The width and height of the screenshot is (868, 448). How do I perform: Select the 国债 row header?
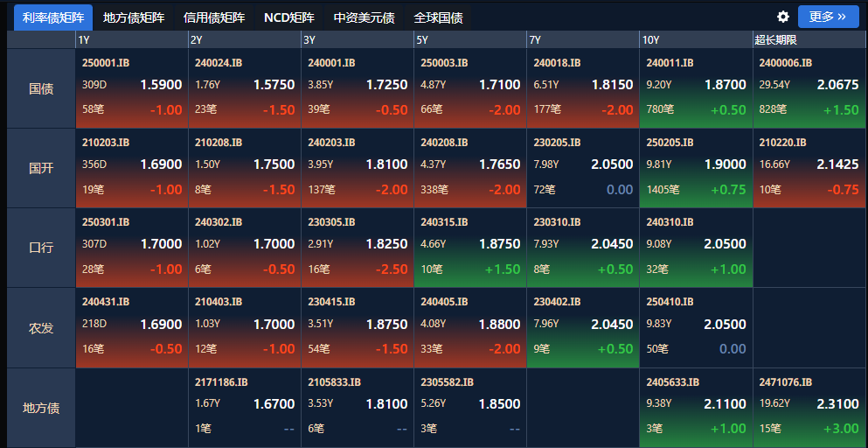pyautogui.click(x=41, y=88)
